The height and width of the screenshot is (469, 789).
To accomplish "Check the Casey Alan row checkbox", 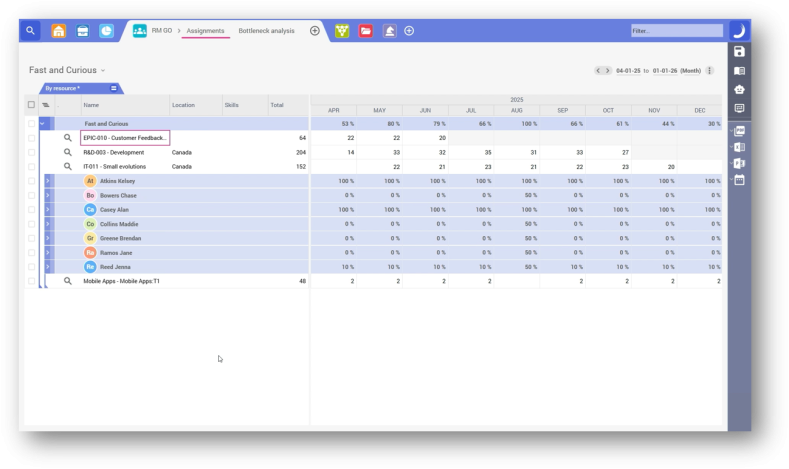I will pos(31,210).
